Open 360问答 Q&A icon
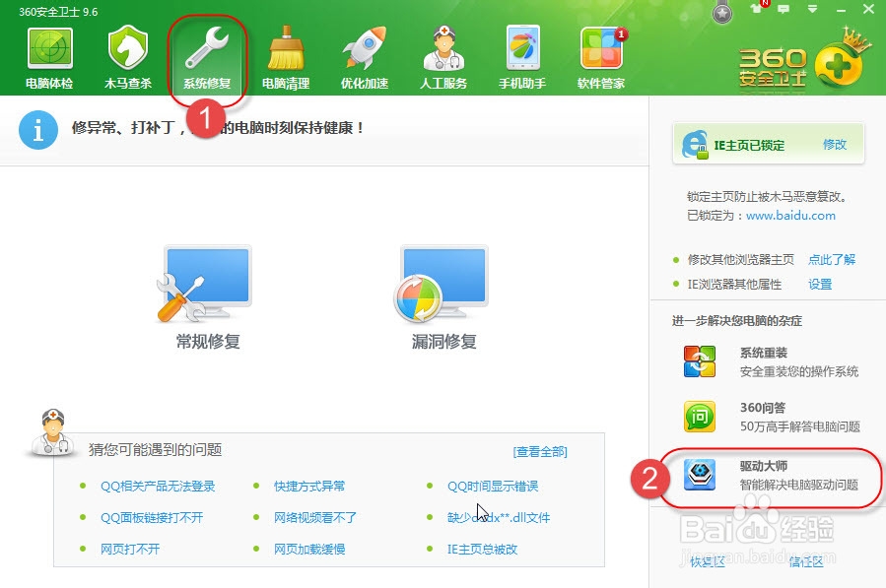This screenshot has width=886, height=588. (700, 417)
